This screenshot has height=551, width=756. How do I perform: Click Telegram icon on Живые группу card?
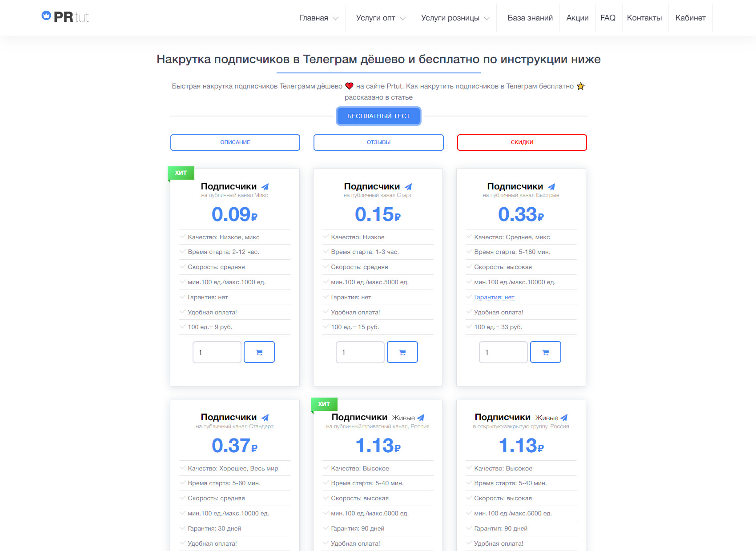(x=564, y=418)
